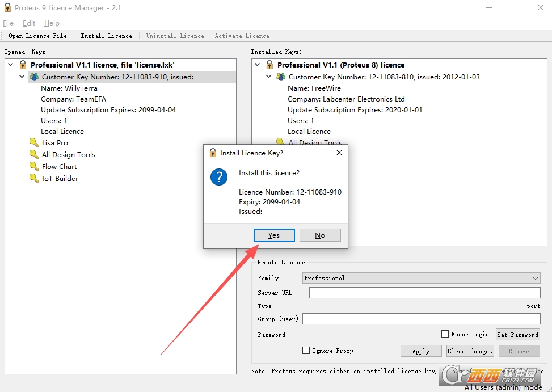Confirm licence install with Yes

point(274,235)
